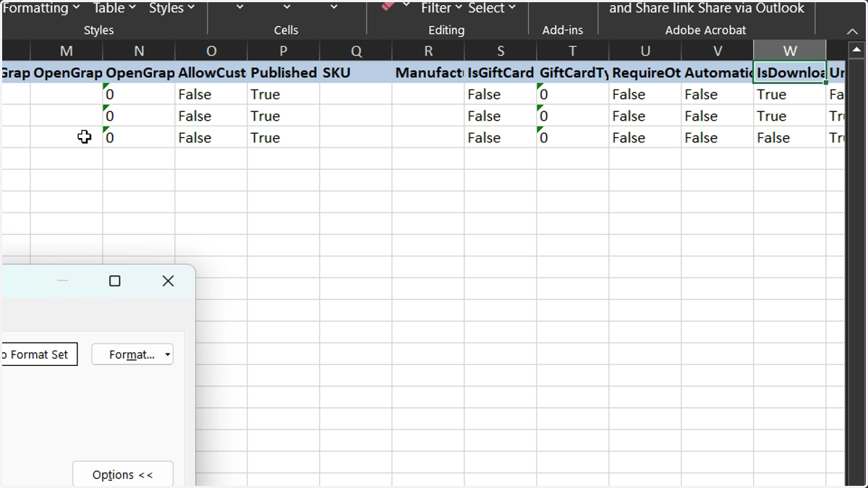Viewport: 868px width, 488px height.
Task: Select column U header
Action: click(x=645, y=51)
